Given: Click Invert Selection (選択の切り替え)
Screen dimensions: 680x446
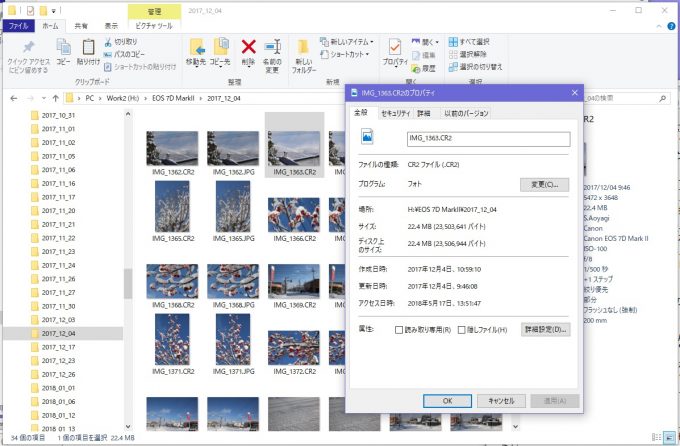Looking at the screenshot, I should [475, 67].
